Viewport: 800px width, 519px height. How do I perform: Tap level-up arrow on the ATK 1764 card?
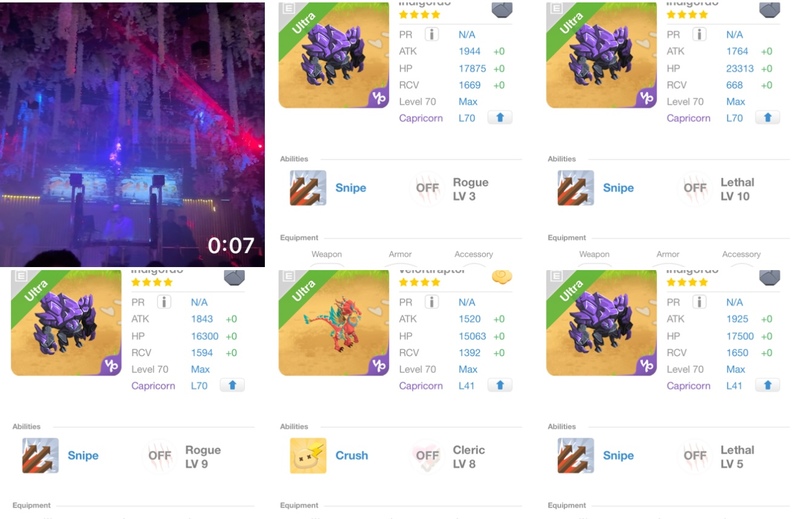[767, 118]
